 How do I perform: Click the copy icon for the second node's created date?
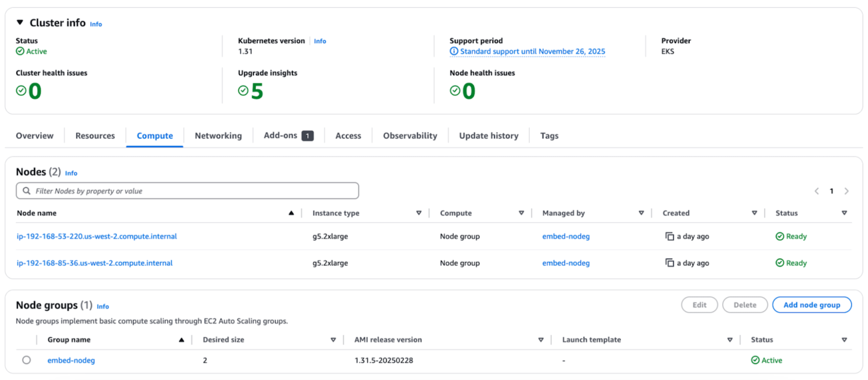(669, 263)
